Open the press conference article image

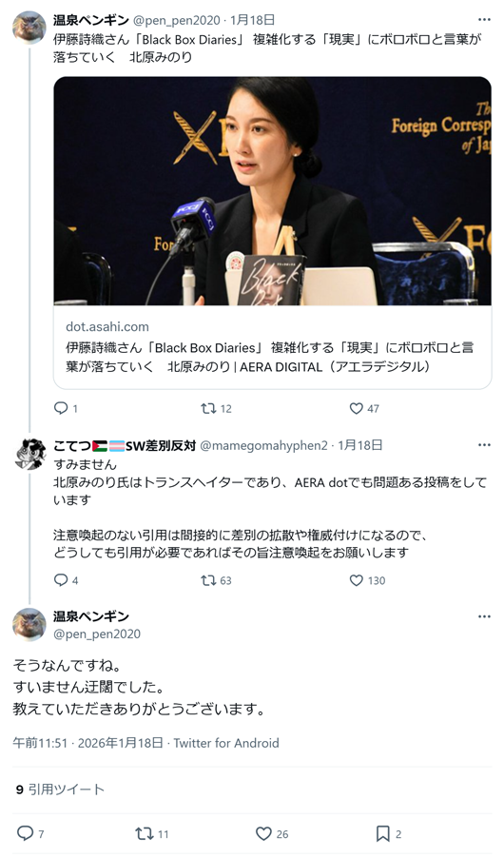coord(272,191)
